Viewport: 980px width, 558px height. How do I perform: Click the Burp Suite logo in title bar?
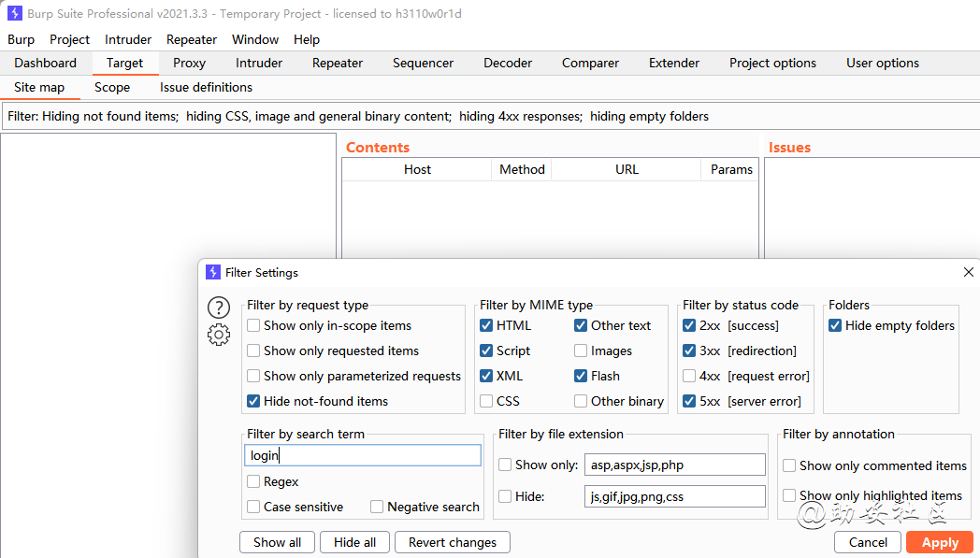(x=14, y=13)
